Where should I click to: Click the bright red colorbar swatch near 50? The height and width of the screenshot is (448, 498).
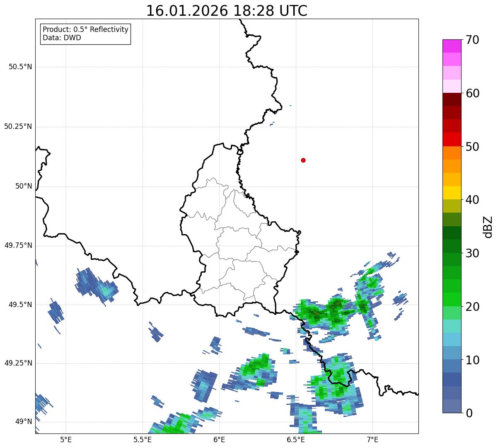point(452,140)
